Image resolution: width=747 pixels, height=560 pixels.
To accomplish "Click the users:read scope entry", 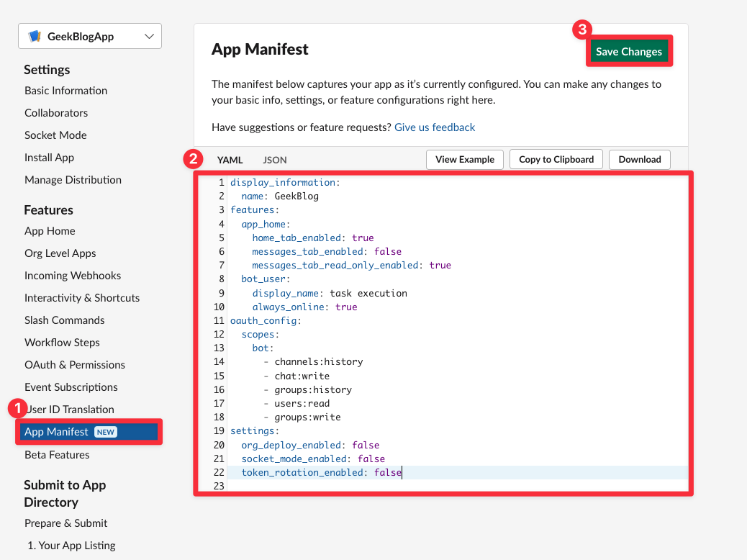I will [x=302, y=404].
